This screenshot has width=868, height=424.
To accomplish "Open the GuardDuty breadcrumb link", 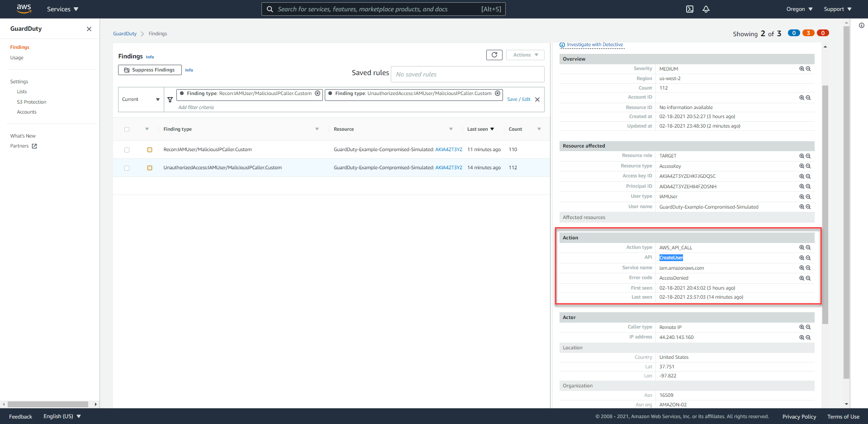I will (125, 34).
